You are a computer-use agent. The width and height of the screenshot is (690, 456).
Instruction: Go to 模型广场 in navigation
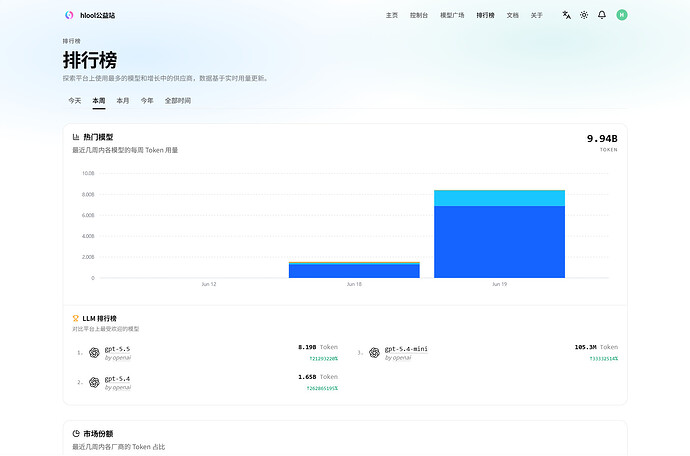click(x=452, y=15)
